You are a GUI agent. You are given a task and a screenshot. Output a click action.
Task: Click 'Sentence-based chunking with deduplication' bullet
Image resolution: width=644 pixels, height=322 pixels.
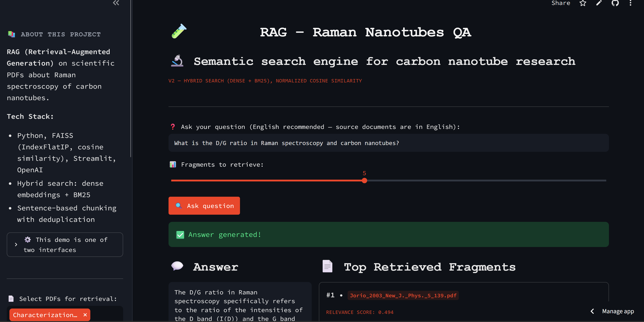point(67,214)
